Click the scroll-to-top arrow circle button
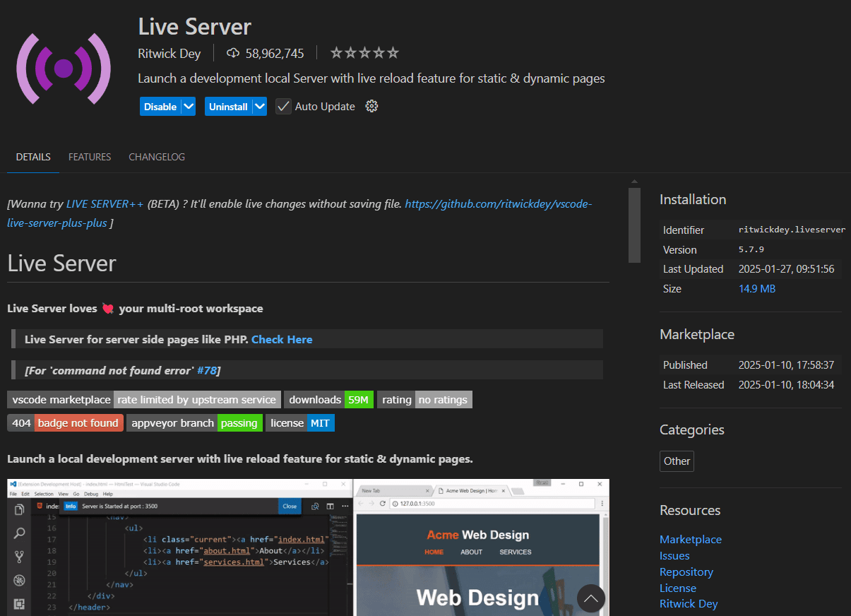Image resolution: width=851 pixels, height=616 pixels. click(x=591, y=598)
